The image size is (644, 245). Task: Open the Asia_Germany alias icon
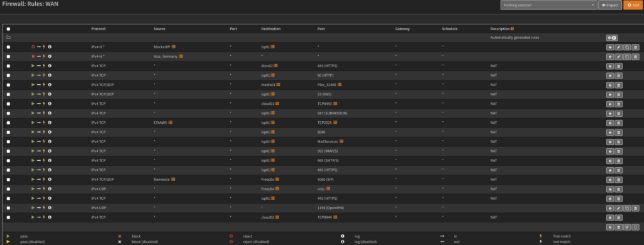[180, 56]
